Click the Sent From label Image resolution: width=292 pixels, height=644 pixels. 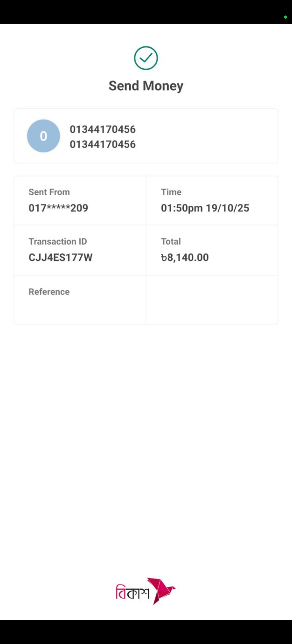point(49,192)
